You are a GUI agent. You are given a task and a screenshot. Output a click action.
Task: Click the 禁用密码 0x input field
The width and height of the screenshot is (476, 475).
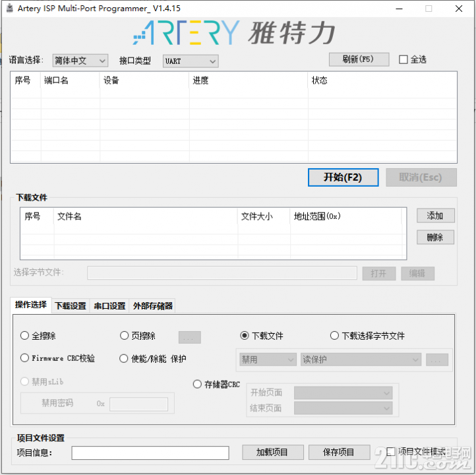pyautogui.click(x=138, y=404)
